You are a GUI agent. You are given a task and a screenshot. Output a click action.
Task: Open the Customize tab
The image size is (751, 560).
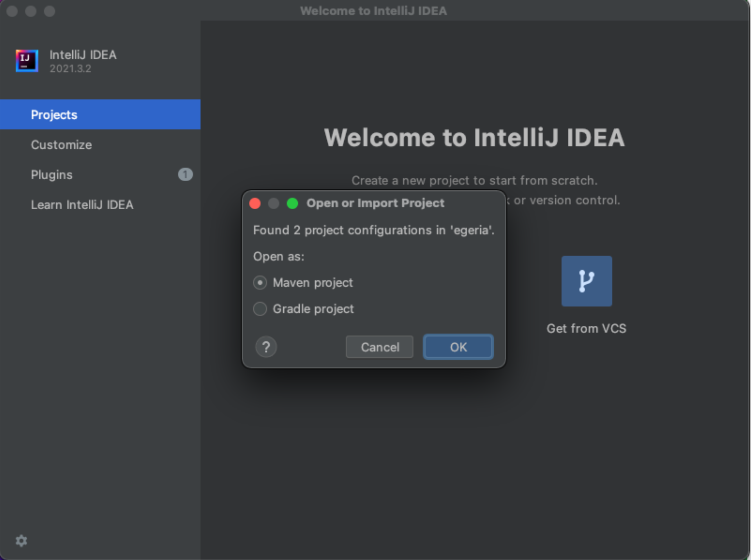(x=100, y=144)
